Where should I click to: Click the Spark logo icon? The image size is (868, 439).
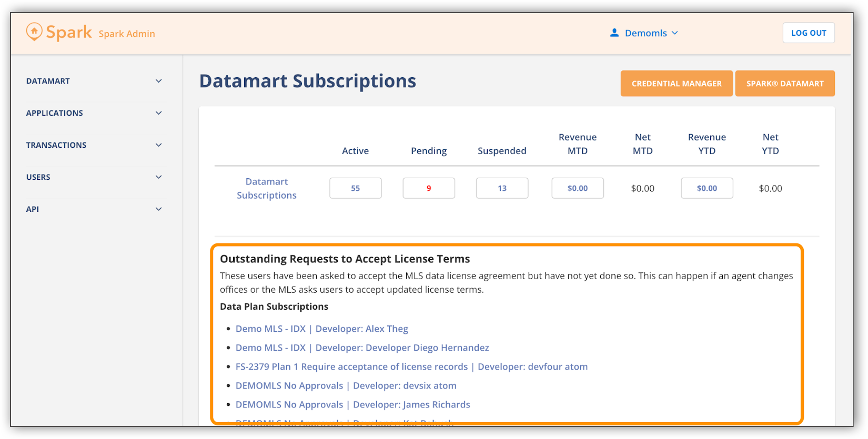click(34, 32)
